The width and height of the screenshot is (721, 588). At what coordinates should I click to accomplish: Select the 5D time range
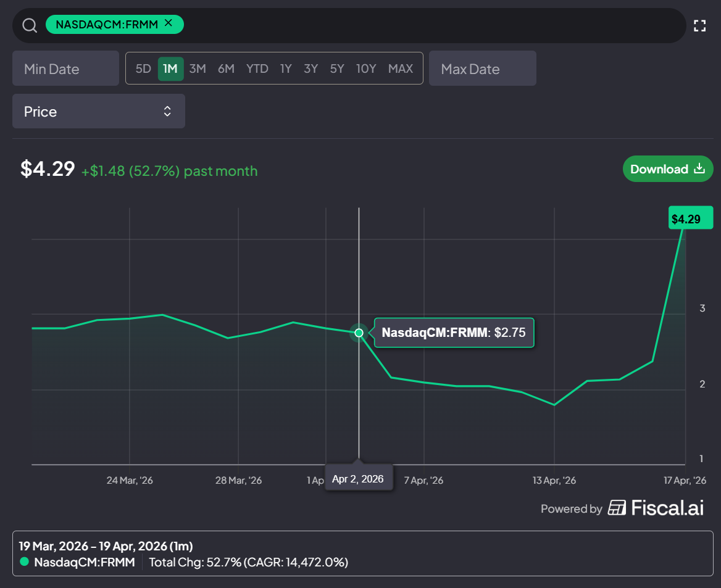tap(143, 68)
